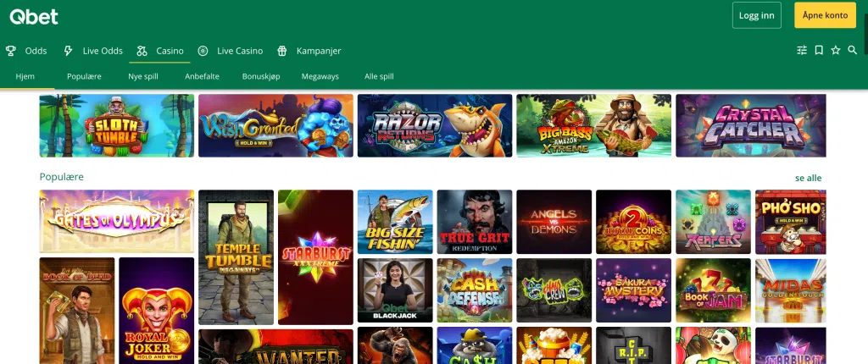Open the filter sliders icon
Screen dimensions: 868x364
[802, 50]
